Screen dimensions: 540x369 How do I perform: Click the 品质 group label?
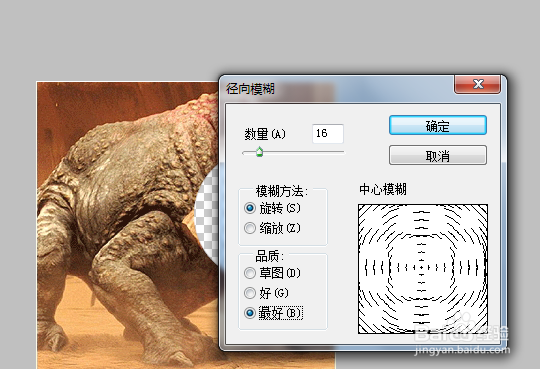(269, 256)
